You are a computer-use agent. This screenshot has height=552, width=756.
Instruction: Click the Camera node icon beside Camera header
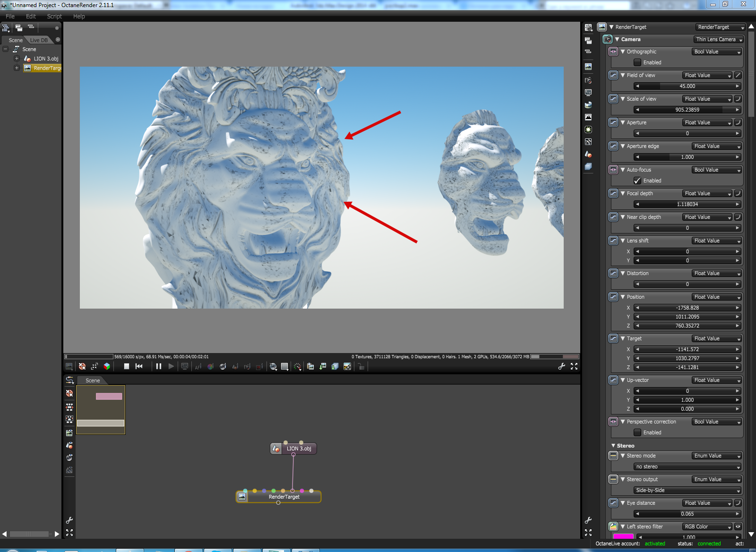(608, 39)
